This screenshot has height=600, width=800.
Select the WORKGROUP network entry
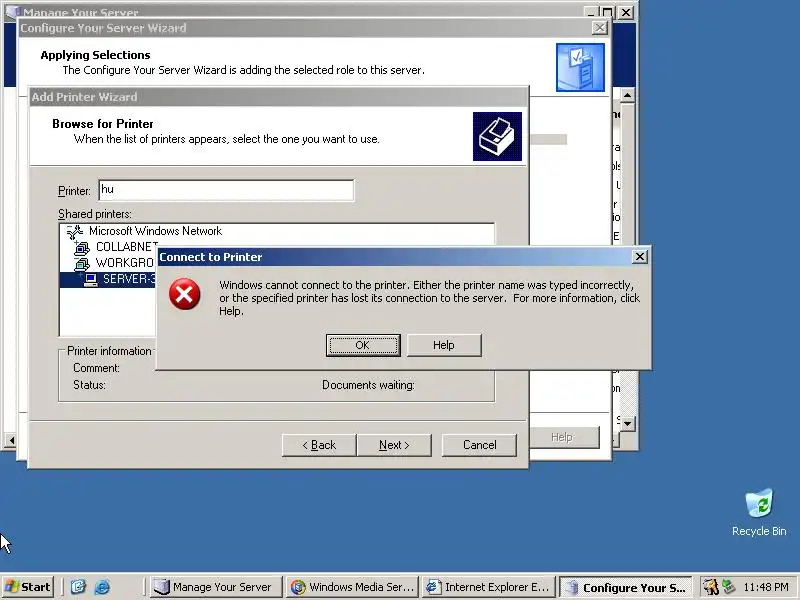coord(124,263)
